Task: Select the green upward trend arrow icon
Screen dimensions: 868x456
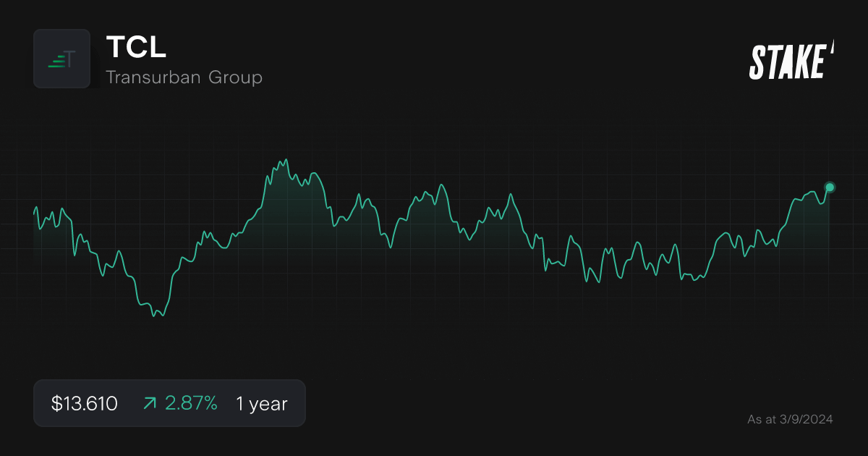Action: tap(149, 403)
